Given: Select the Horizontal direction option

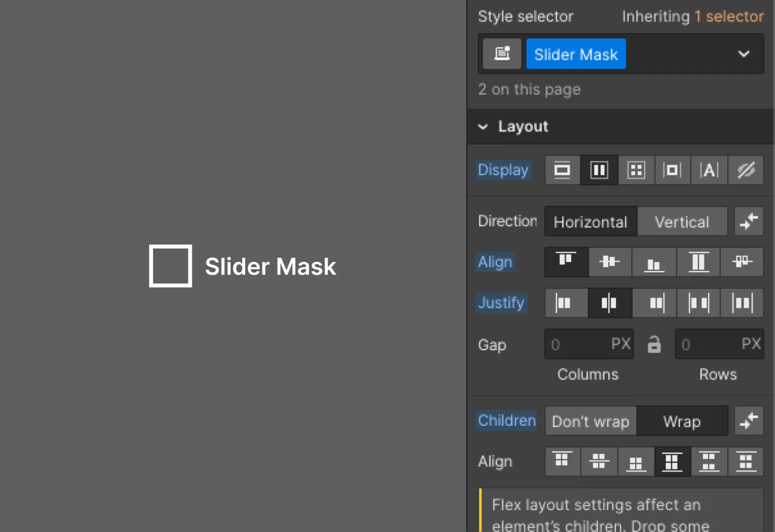Looking at the screenshot, I should [590, 221].
